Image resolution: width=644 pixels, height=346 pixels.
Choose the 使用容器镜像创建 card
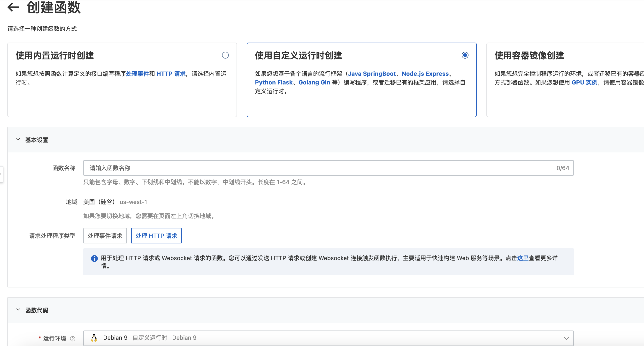click(x=565, y=80)
